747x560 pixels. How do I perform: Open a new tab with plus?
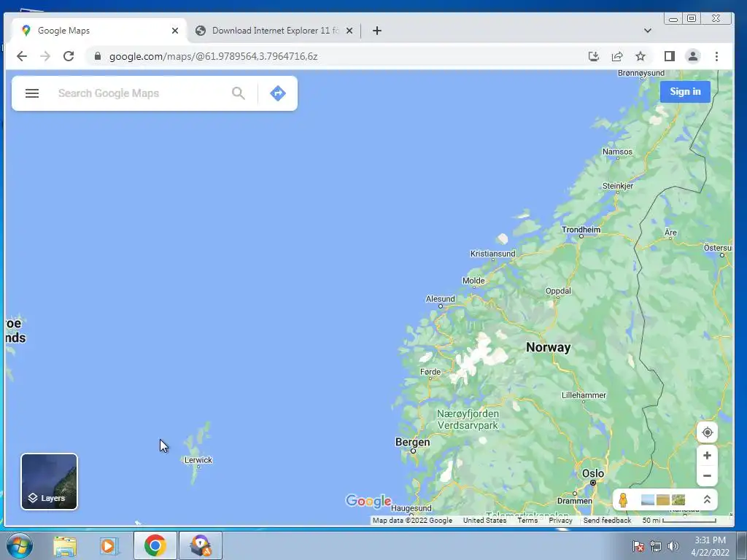coord(377,31)
